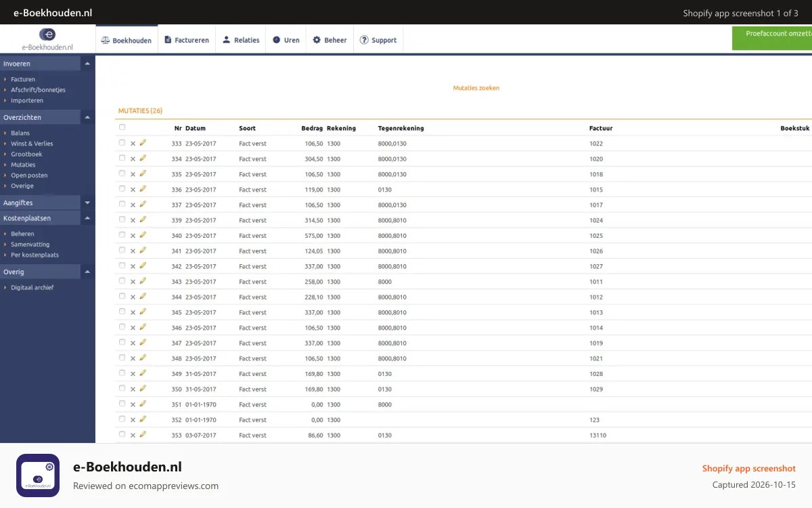The height and width of the screenshot is (508, 812).
Task: Select the checkbox for mutation 342
Action: tap(122, 266)
